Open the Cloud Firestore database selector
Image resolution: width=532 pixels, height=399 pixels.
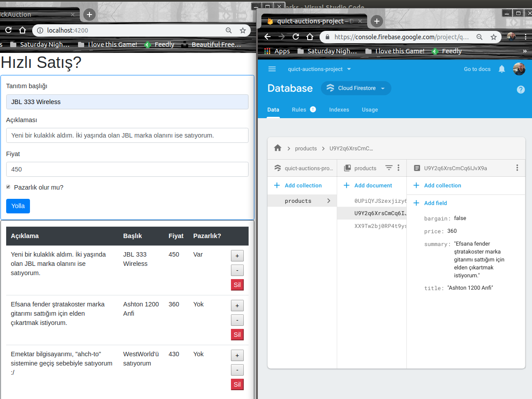pos(356,88)
